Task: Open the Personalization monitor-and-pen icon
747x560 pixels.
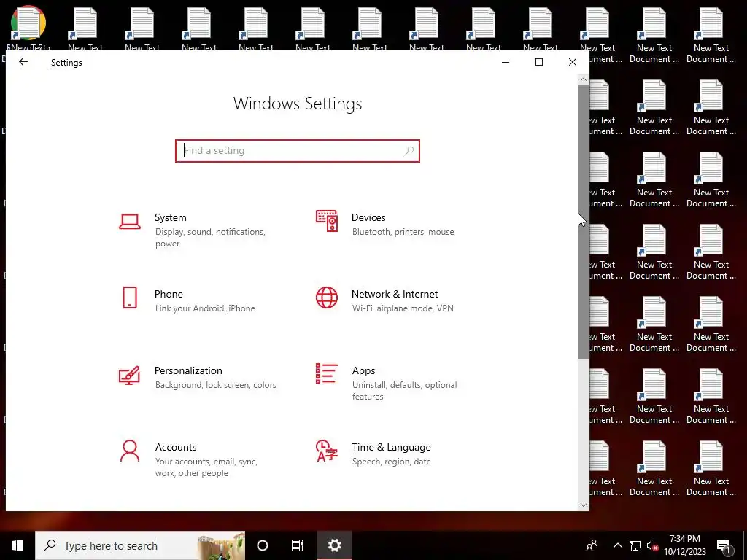Action: click(129, 375)
